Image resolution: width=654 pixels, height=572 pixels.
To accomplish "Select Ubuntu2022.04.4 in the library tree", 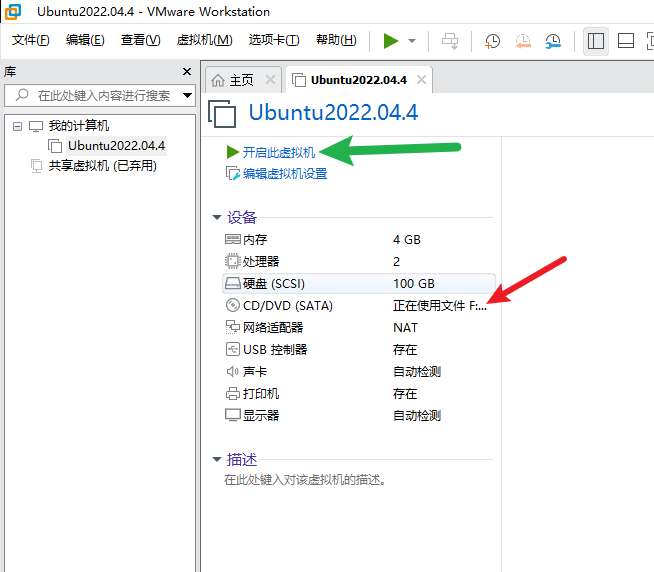I will coord(116,146).
